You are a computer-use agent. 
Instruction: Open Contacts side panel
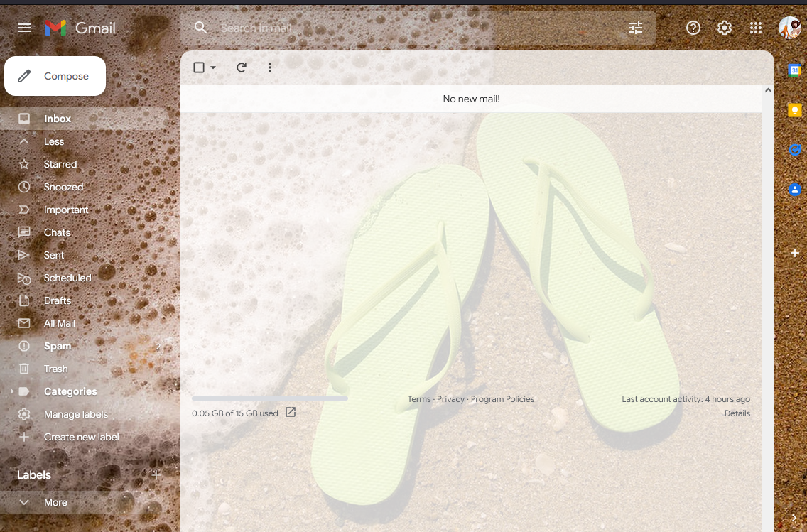795,190
